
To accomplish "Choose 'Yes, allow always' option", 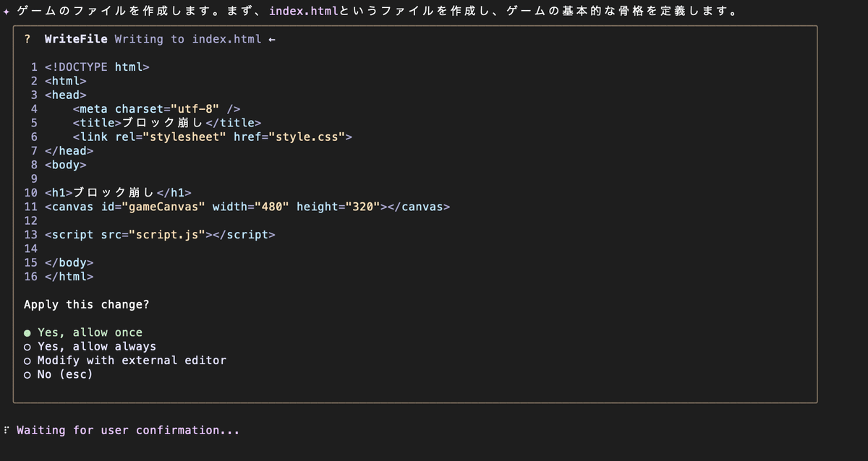I will [x=90, y=346].
